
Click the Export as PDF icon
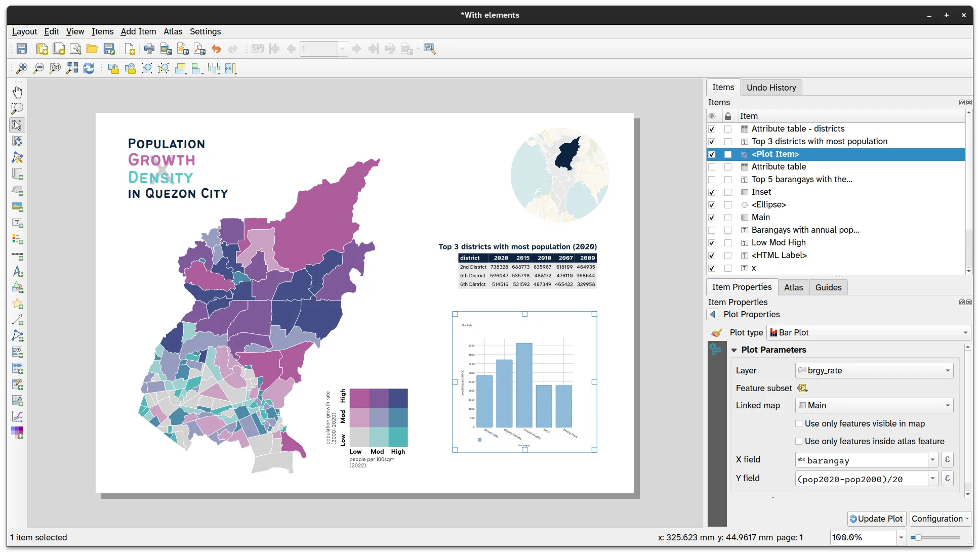click(199, 49)
